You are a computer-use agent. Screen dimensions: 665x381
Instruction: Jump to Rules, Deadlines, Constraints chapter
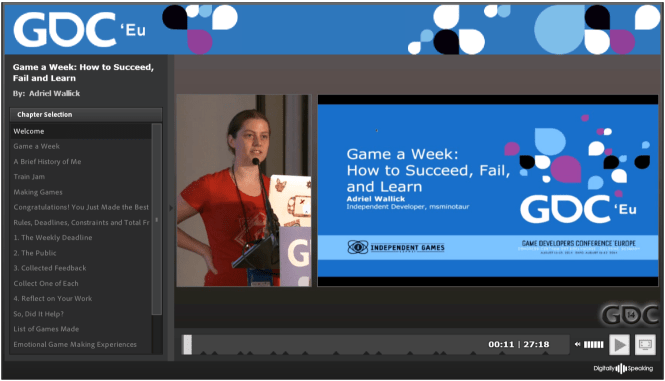coord(81,223)
